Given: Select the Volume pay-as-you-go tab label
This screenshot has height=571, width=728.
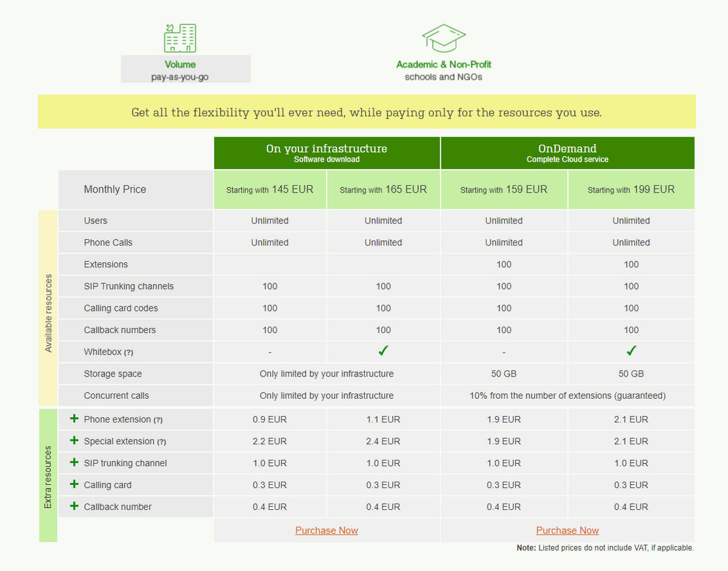Looking at the screenshot, I should (x=186, y=69).
